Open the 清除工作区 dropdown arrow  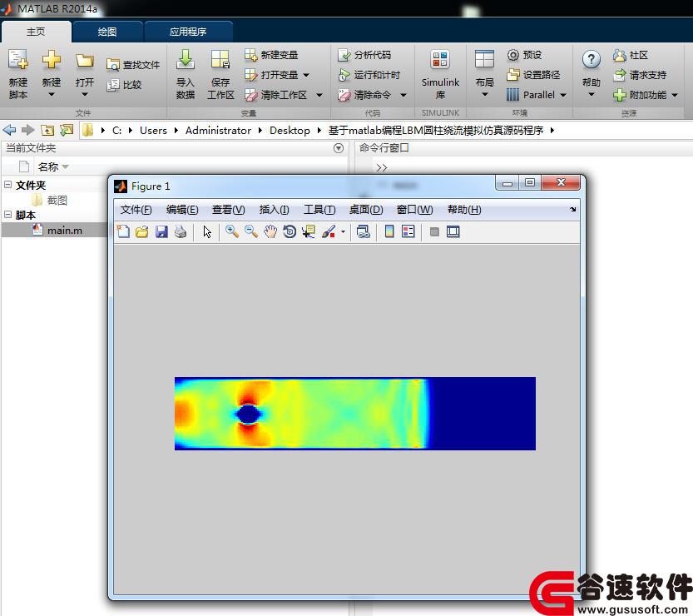coord(319,95)
